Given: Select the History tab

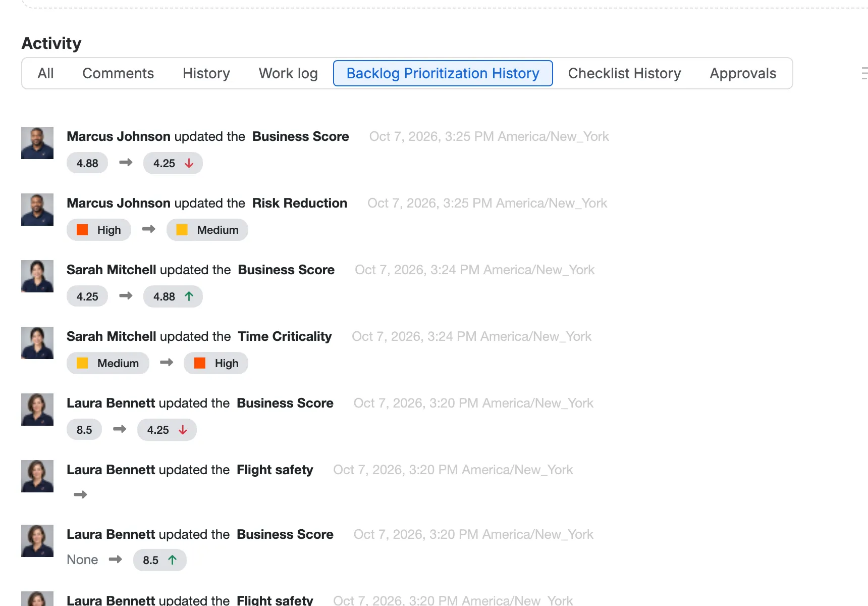Looking at the screenshot, I should [206, 73].
